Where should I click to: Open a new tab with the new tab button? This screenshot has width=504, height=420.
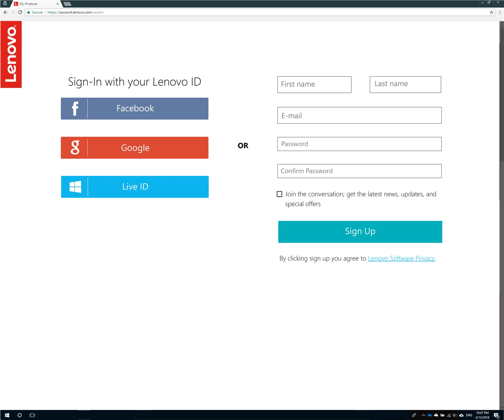(x=67, y=4)
